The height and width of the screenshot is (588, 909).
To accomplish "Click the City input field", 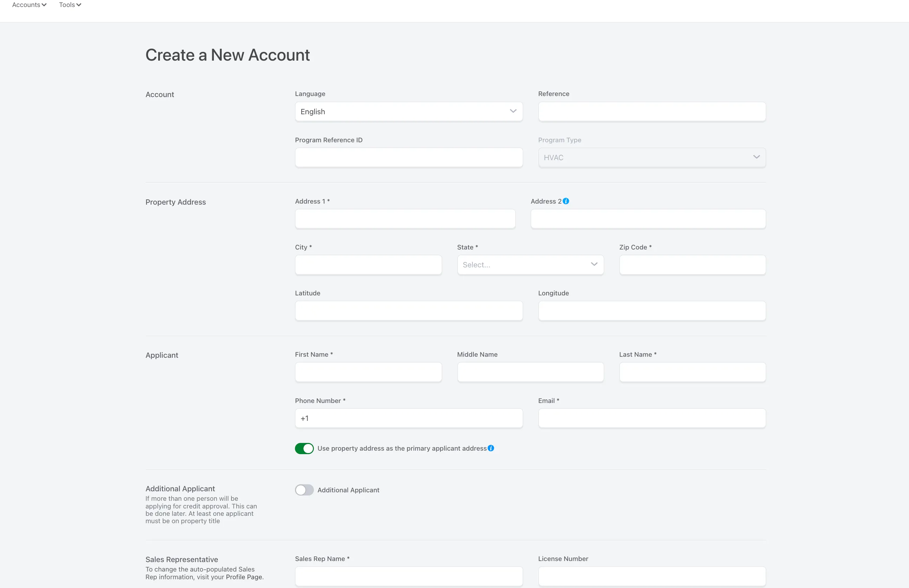I will point(368,265).
